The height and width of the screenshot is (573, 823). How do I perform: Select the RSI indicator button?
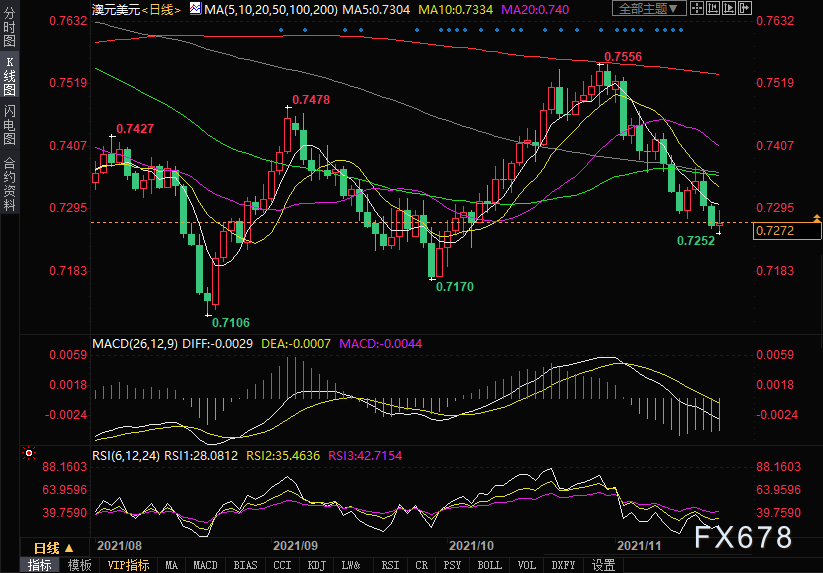click(390, 565)
